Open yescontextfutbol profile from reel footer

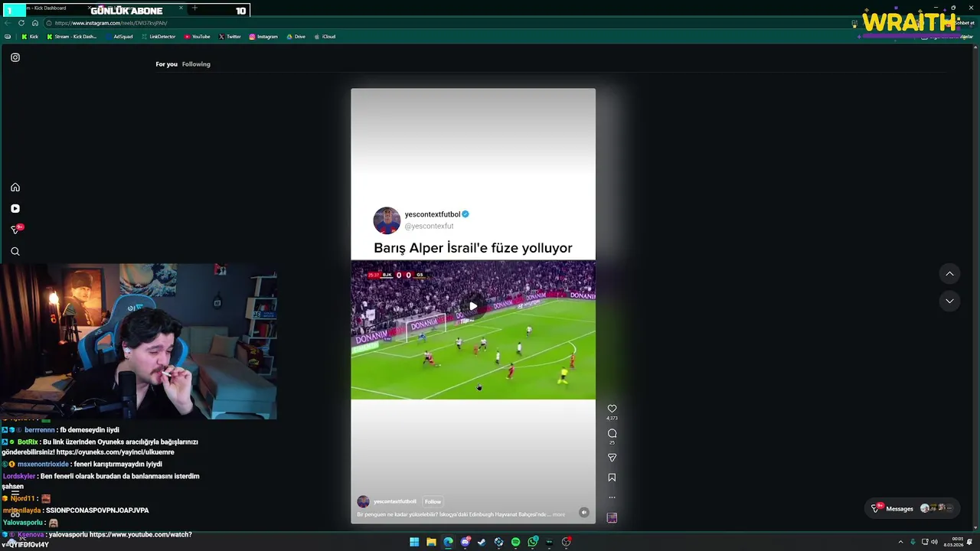click(x=395, y=502)
